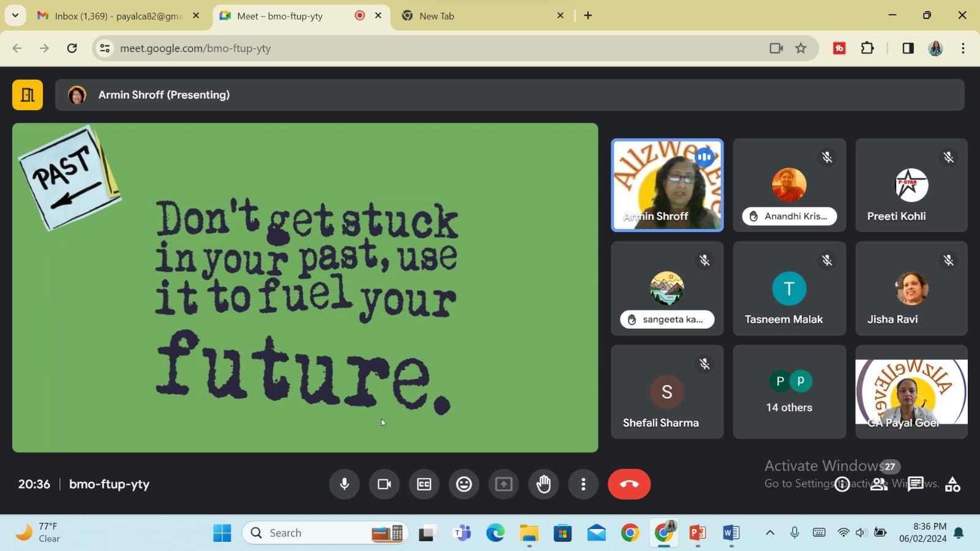This screenshot has height=551, width=980.
Task: Leave the call with red hang-up button
Action: point(629,484)
